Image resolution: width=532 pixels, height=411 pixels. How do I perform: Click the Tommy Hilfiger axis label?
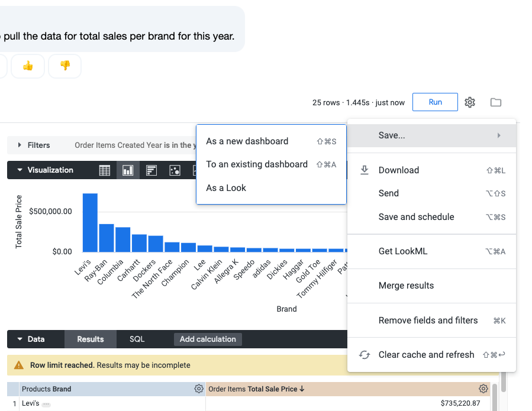[317, 279]
